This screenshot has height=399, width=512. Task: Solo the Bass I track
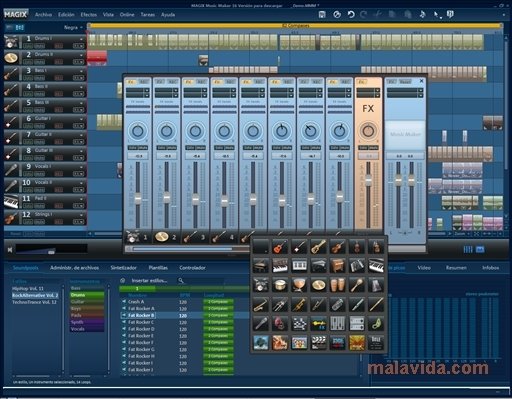tap(28, 78)
